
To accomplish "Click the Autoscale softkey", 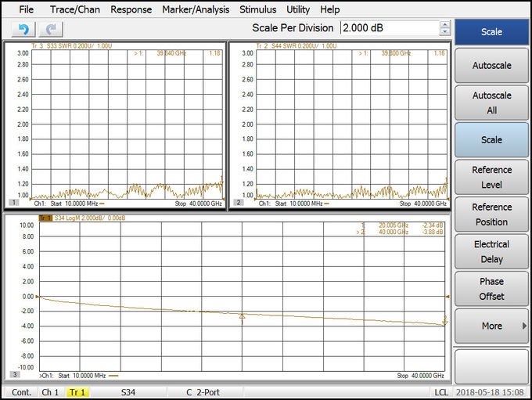I will pyautogui.click(x=491, y=65).
